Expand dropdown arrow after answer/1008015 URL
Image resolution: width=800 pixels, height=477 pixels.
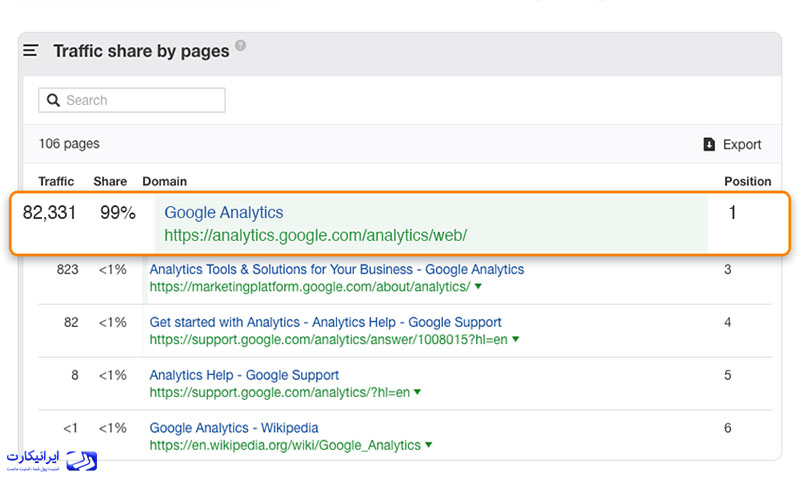[516, 339]
